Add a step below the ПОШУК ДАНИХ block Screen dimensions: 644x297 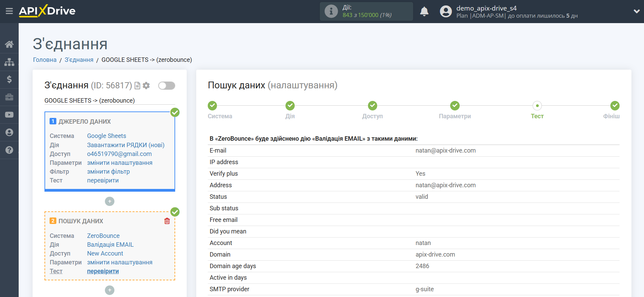(110, 290)
